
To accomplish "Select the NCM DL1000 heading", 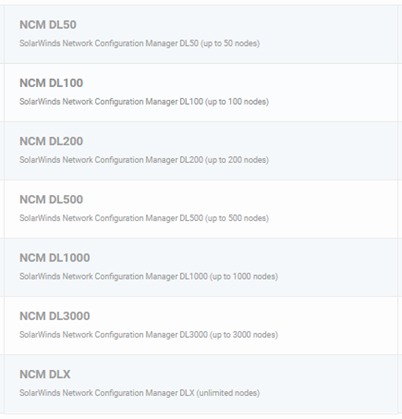I will coord(55,258).
